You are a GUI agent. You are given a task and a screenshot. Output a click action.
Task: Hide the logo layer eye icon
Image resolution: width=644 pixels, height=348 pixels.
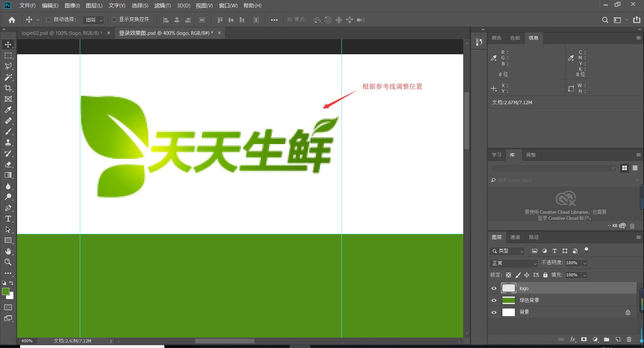494,288
